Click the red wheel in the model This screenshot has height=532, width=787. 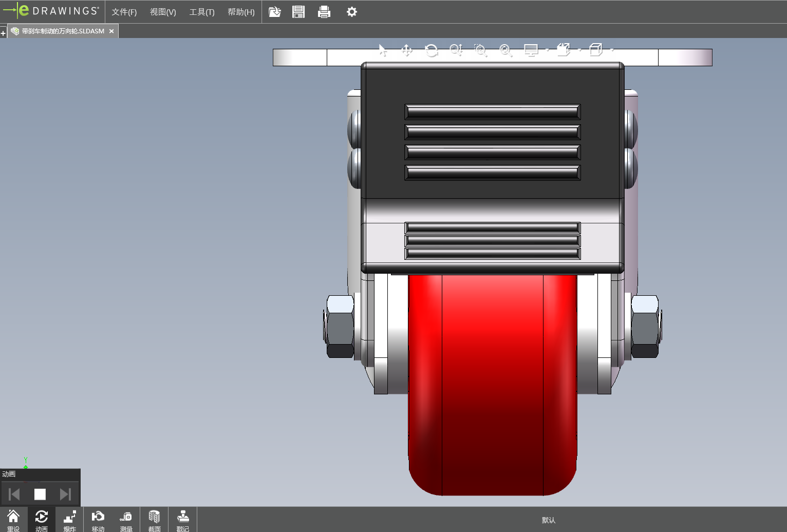point(493,385)
